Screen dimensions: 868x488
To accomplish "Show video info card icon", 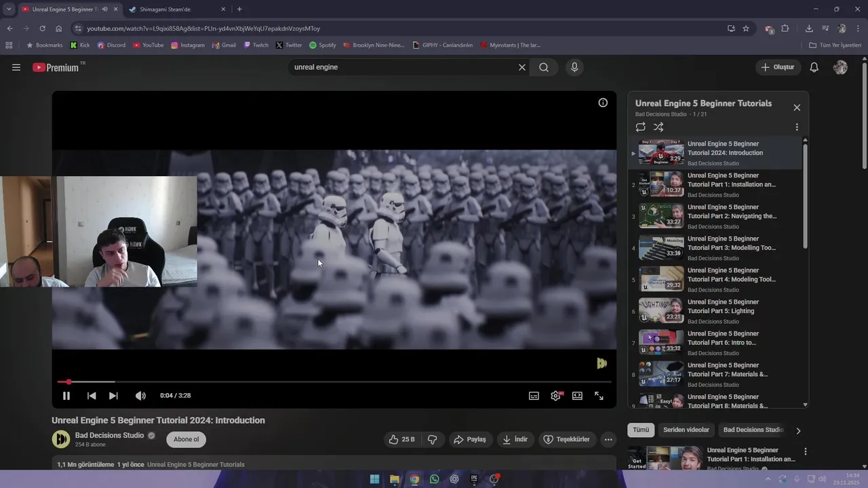I will click(x=603, y=103).
